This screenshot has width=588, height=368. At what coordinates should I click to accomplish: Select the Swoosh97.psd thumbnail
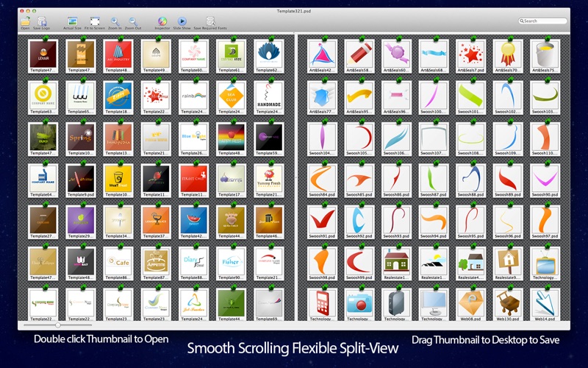pos(545,222)
